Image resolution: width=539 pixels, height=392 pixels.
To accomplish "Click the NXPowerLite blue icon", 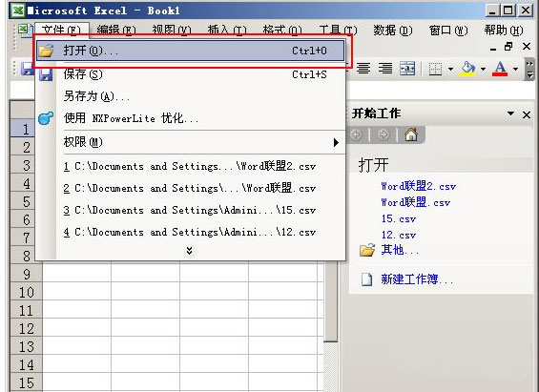I will coord(46,118).
